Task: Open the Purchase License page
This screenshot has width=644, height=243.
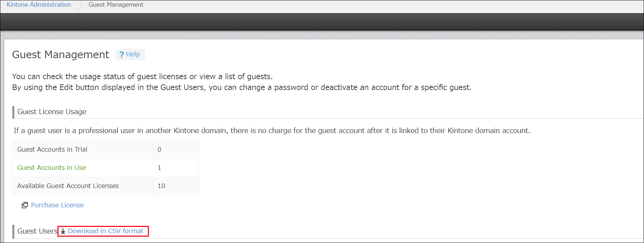Action: pos(57,205)
